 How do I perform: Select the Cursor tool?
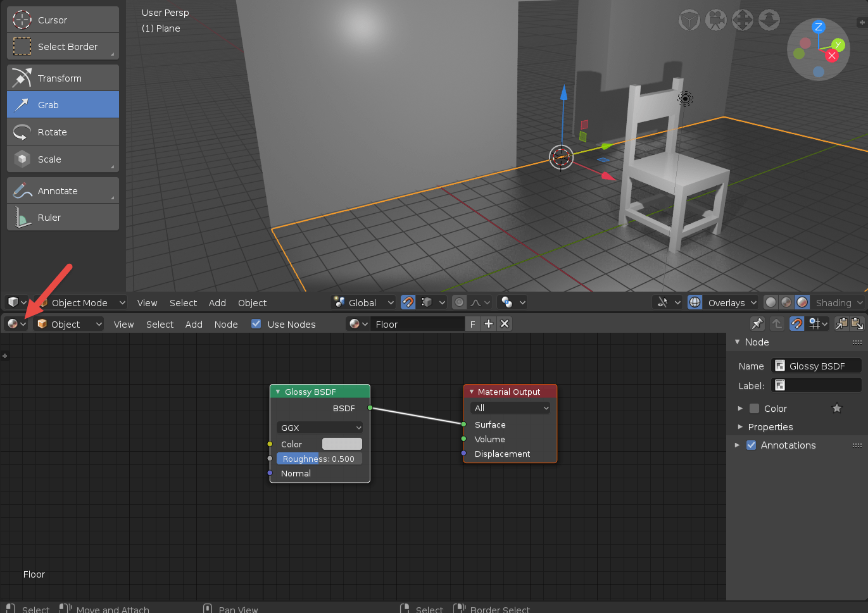pos(62,19)
